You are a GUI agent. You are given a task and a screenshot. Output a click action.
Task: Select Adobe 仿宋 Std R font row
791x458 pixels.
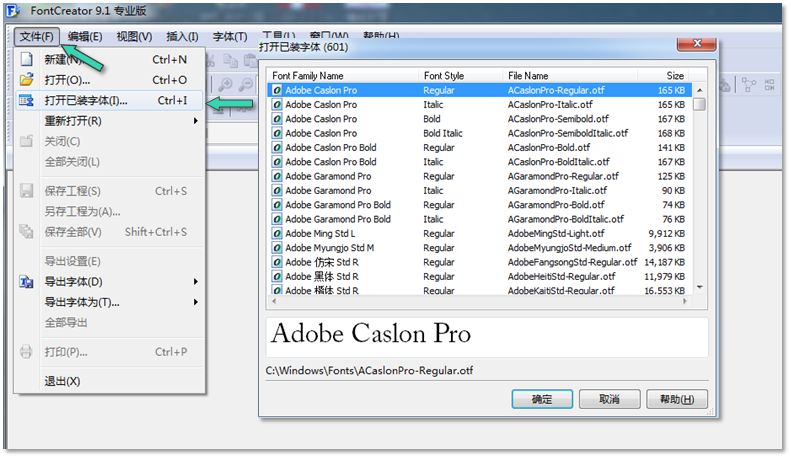(x=479, y=262)
